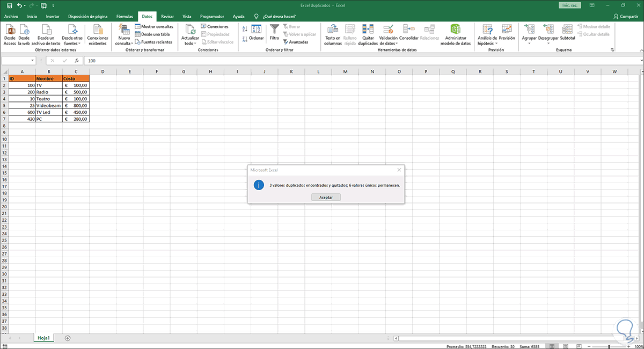644x349 pixels.
Task: Click the Subtotal command
Action: point(567,33)
